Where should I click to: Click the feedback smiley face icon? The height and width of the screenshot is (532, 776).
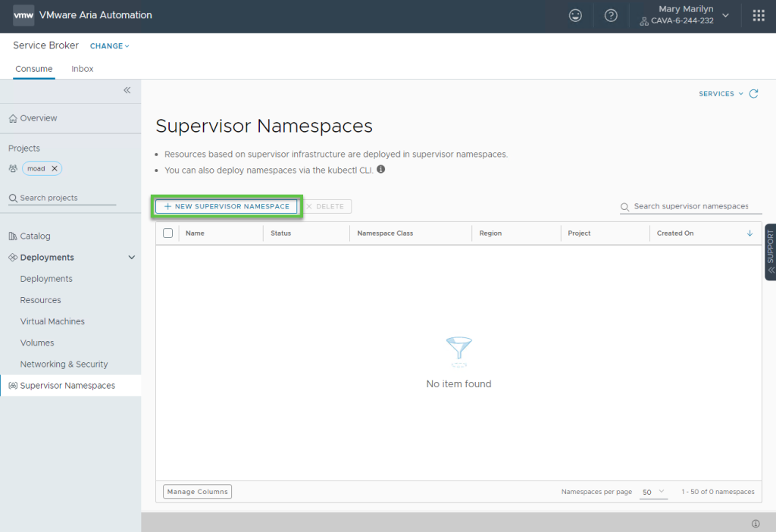tap(575, 15)
